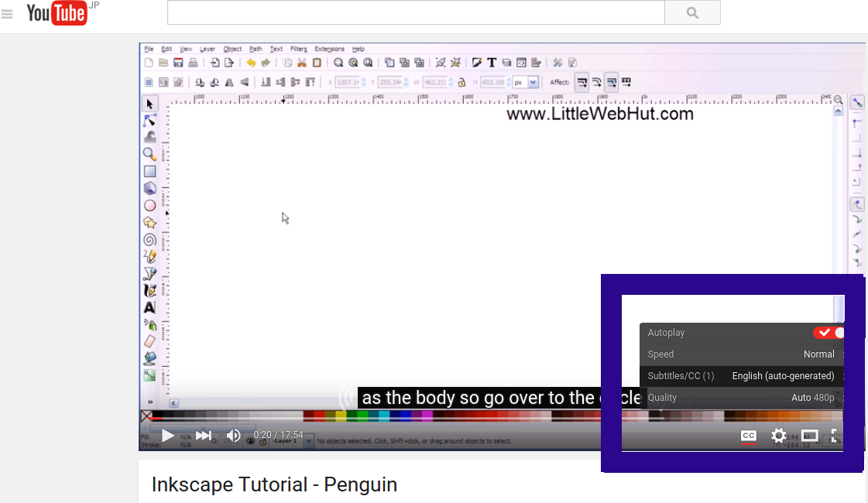Select the Zoom magnifier tool in toolbox
This screenshot has width=868, height=503.
coord(149,154)
